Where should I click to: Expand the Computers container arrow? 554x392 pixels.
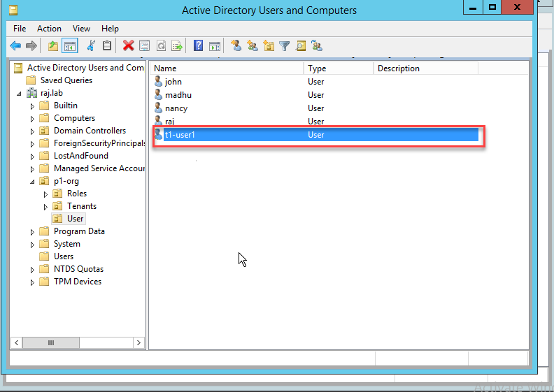[32, 119]
